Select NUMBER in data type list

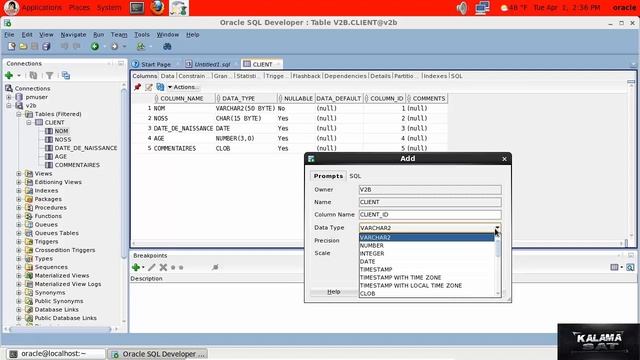[426, 245]
